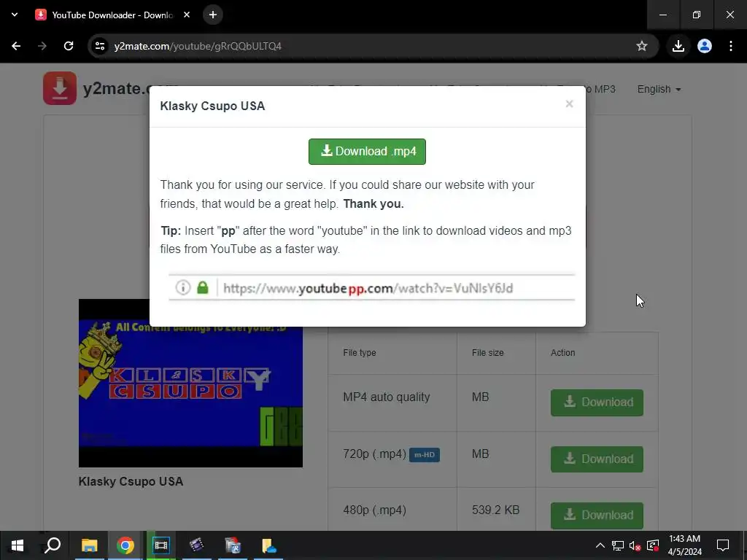
Task: Open site information icon in address bar
Action: (99, 46)
